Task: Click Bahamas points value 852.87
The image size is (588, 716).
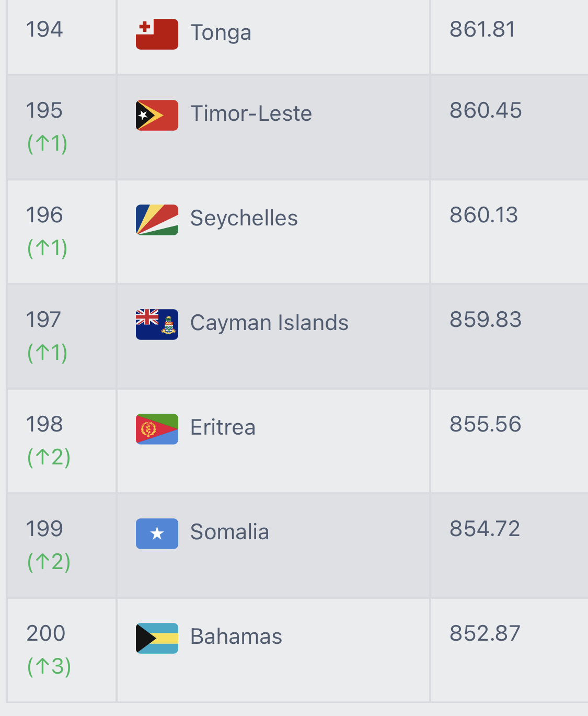Action: coord(485,633)
